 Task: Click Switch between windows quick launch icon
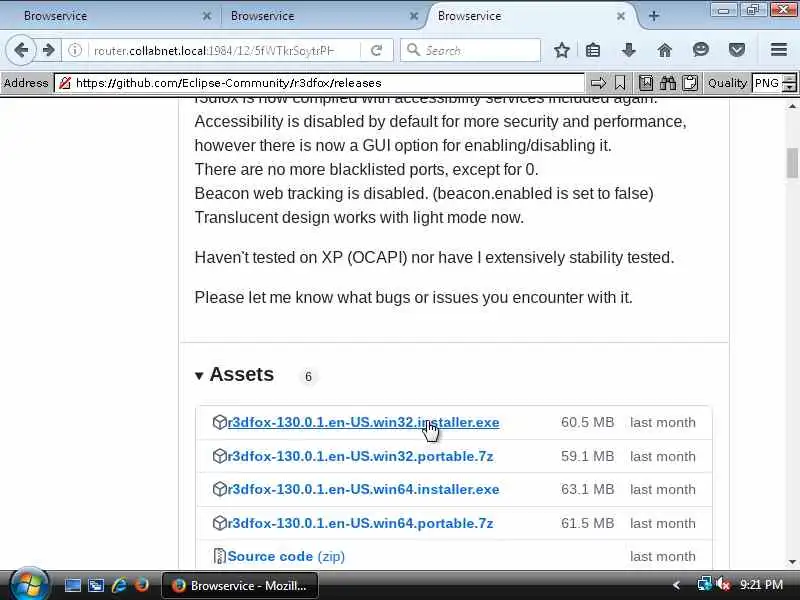[x=95, y=585]
